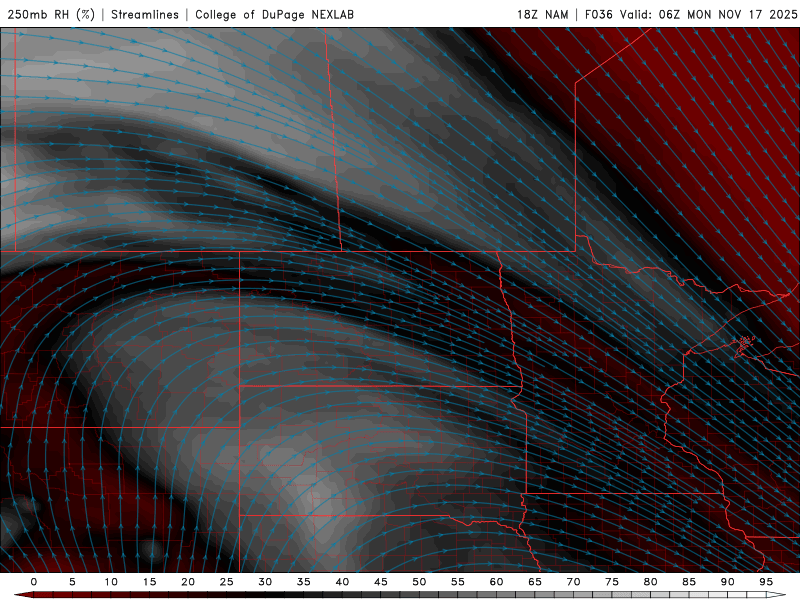Click the "18Z NAM" model run label
The image size is (800, 600).
coord(542,14)
